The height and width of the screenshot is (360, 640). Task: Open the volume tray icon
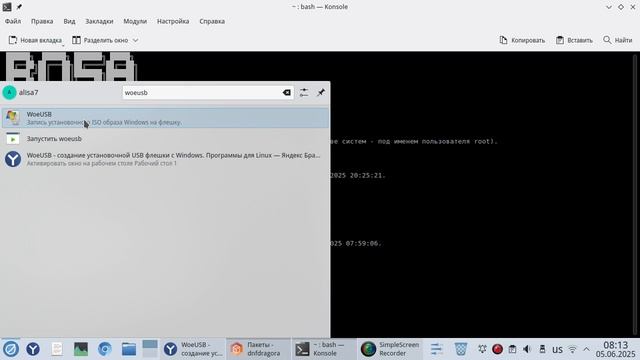[x=527, y=349]
